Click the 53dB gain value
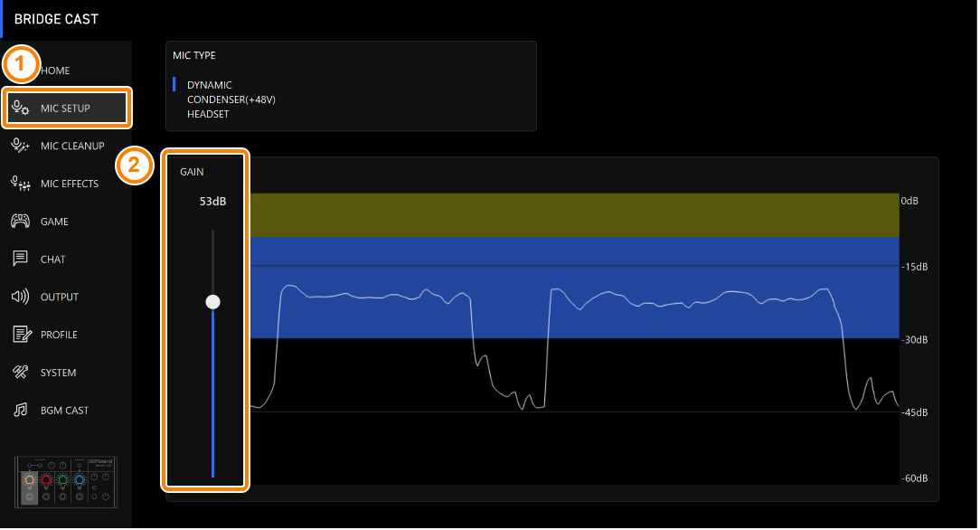The image size is (980, 530). pos(212,202)
